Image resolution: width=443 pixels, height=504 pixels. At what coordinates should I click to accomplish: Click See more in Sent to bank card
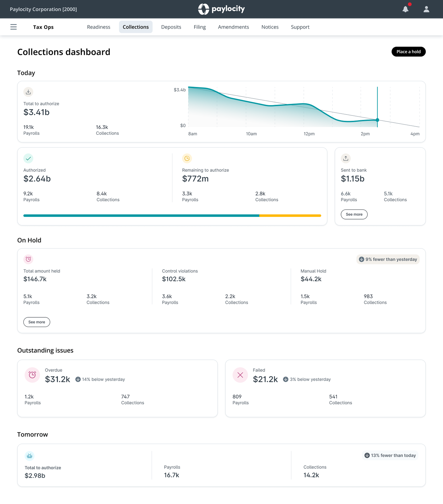pyautogui.click(x=354, y=214)
